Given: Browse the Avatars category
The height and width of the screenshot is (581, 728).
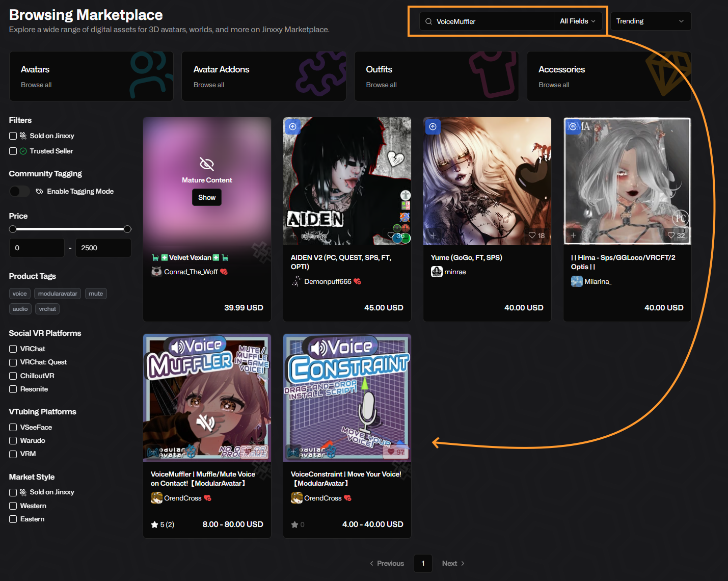Looking at the screenshot, I should point(92,76).
